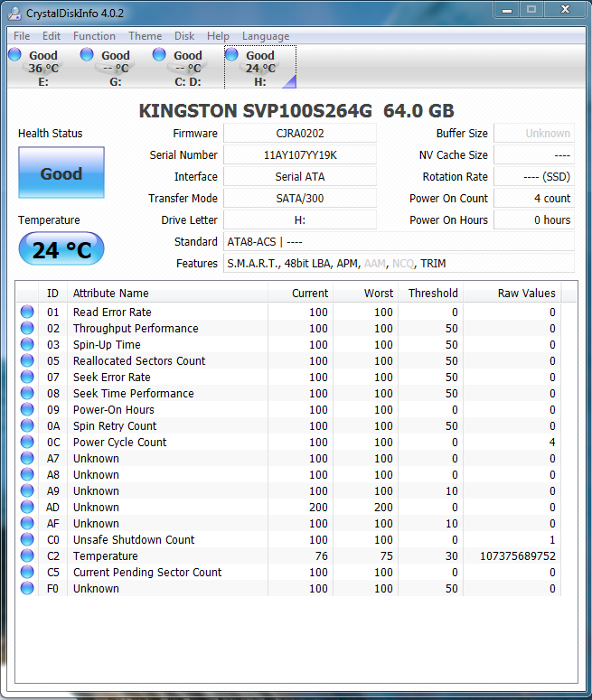Click the Current column header
Viewport: 592px width, 700px height.
tap(300, 294)
